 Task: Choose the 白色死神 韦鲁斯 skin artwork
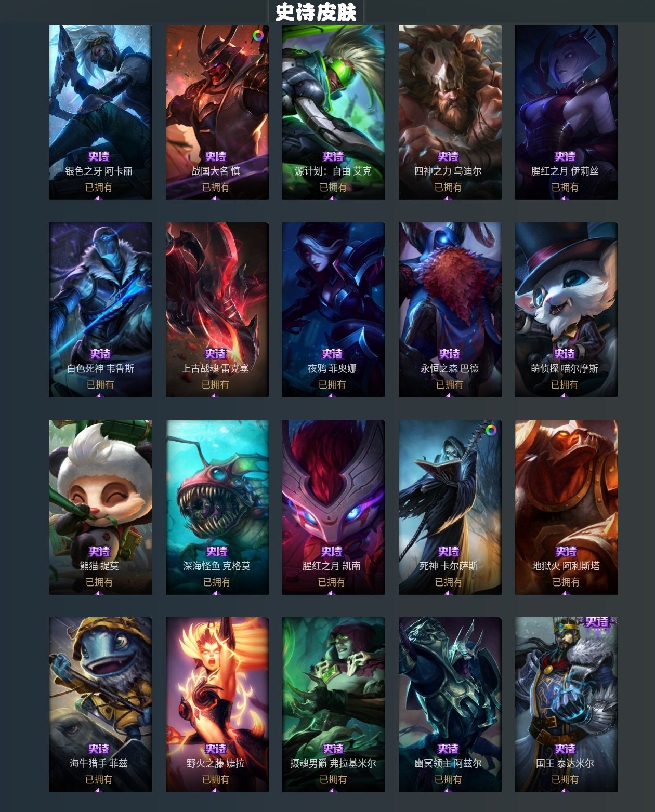tap(101, 310)
